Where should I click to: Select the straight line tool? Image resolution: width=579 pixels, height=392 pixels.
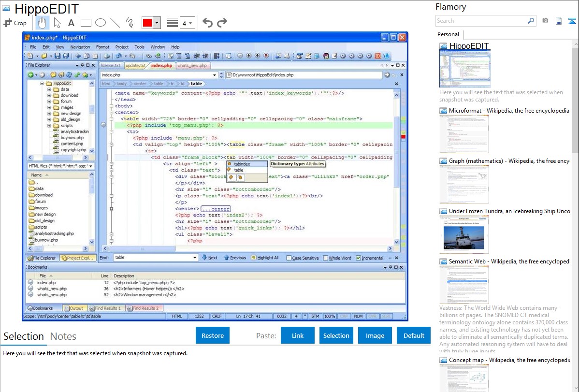coord(115,23)
